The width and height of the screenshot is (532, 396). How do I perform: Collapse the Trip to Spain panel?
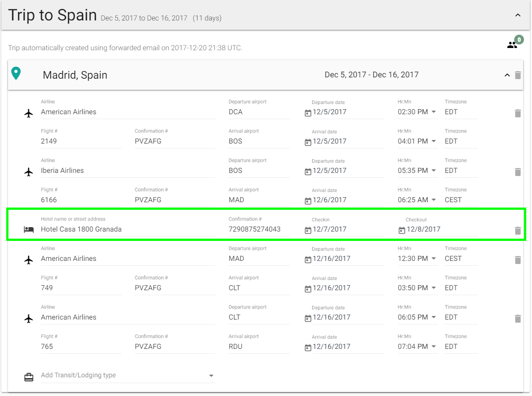pyautogui.click(x=518, y=15)
